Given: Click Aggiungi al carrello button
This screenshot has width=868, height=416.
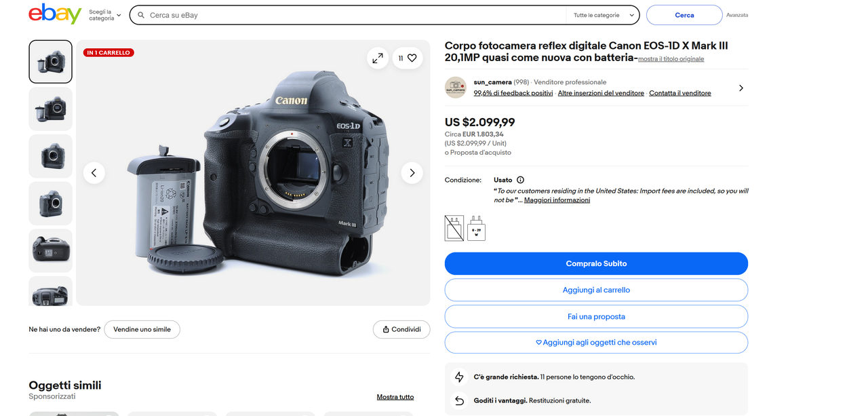Looking at the screenshot, I should pos(596,290).
